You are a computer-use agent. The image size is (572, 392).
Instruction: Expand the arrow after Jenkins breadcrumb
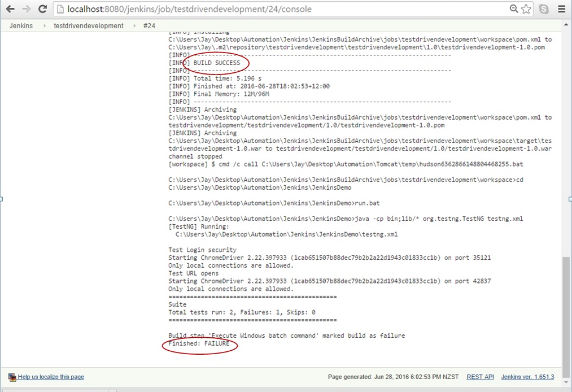coord(45,26)
